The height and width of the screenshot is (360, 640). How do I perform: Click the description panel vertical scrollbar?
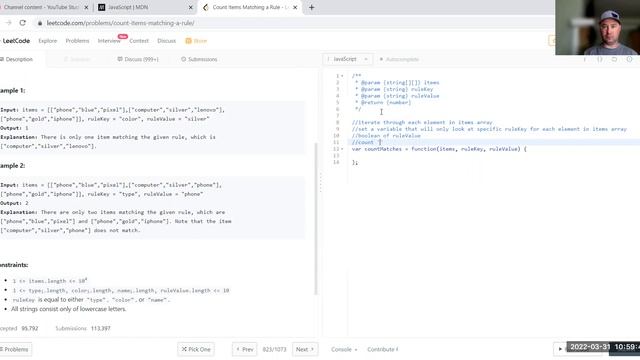316,218
